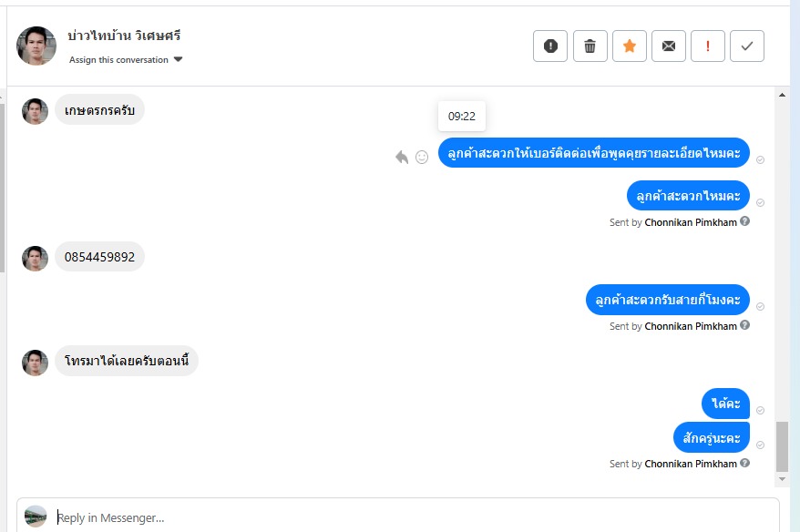Click the avatar beside เกษตรกรครับ message

[35, 111]
